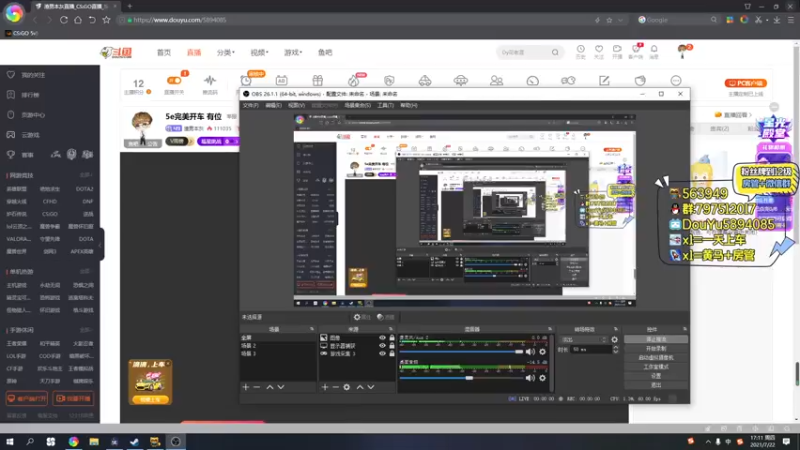The image size is (800, 450).
Task: Open the source properties gear below the sources list
Action: (346, 387)
